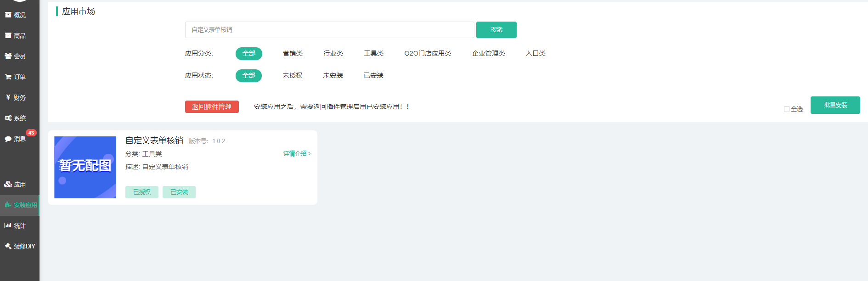Screen dimensions: 868x281
Task: Click the 系统 gears settings icon
Action: (x=8, y=118)
